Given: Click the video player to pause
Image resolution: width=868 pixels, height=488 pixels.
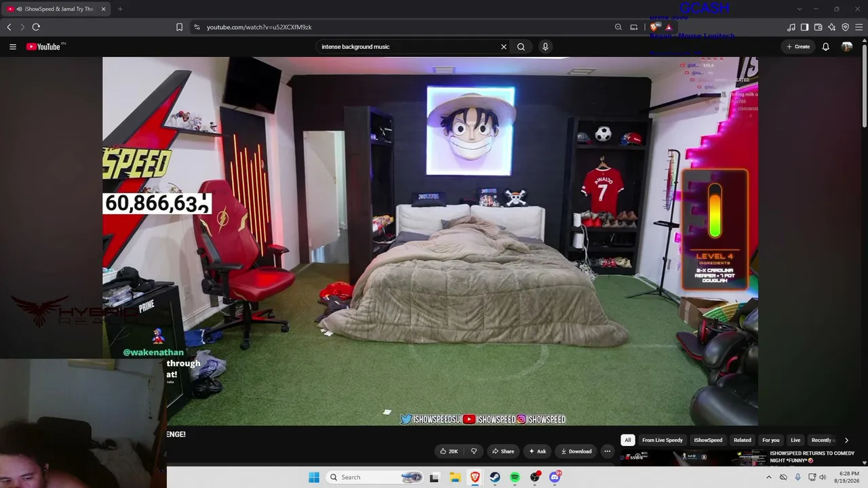Looking at the screenshot, I should coord(430,241).
